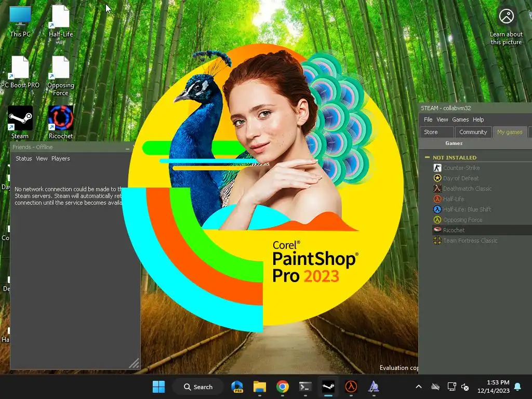Open the Terminal taskbar icon
The image size is (532, 399).
tap(305, 387)
